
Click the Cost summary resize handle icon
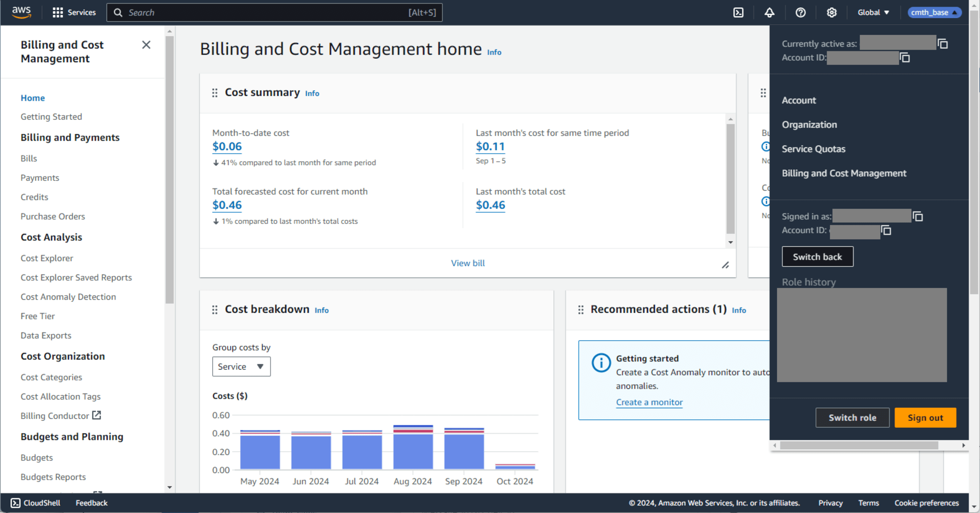pyautogui.click(x=725, y=265)
